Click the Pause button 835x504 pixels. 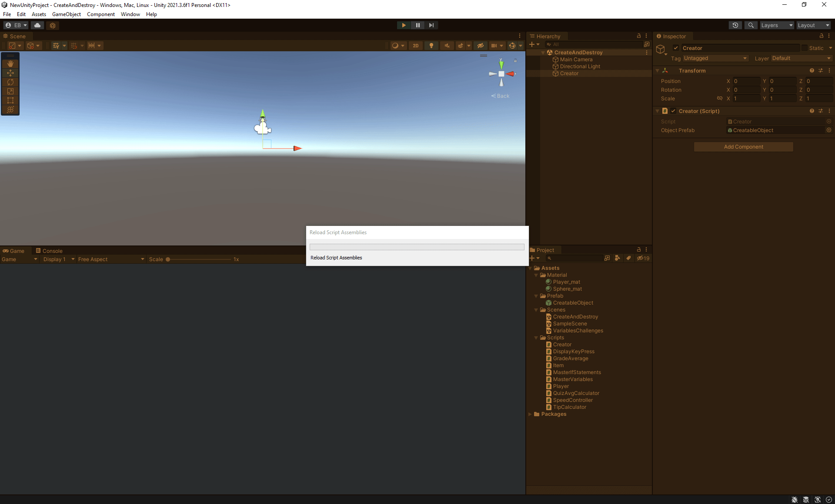tap(417, 25)
